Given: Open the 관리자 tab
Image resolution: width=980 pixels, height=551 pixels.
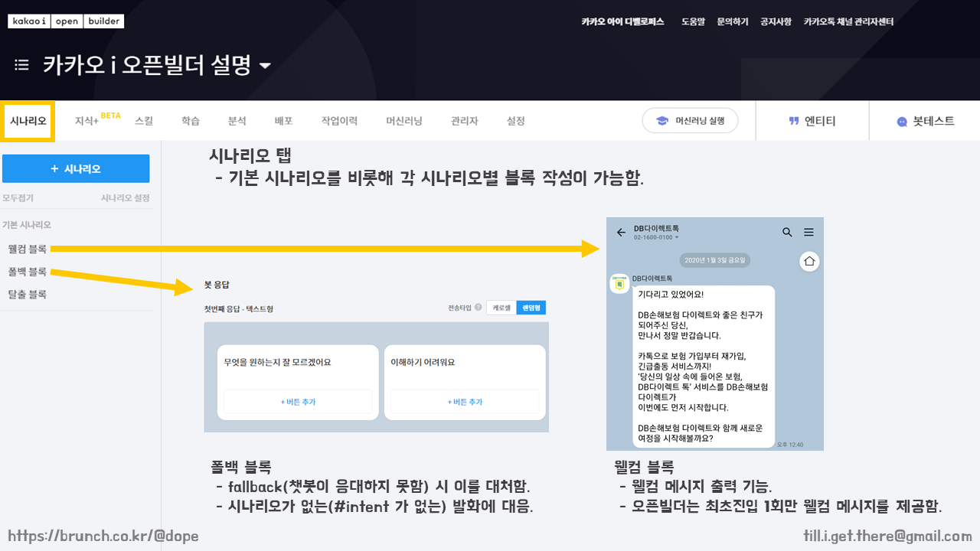Looking at the screenshot, I should [x=465, y=121].
